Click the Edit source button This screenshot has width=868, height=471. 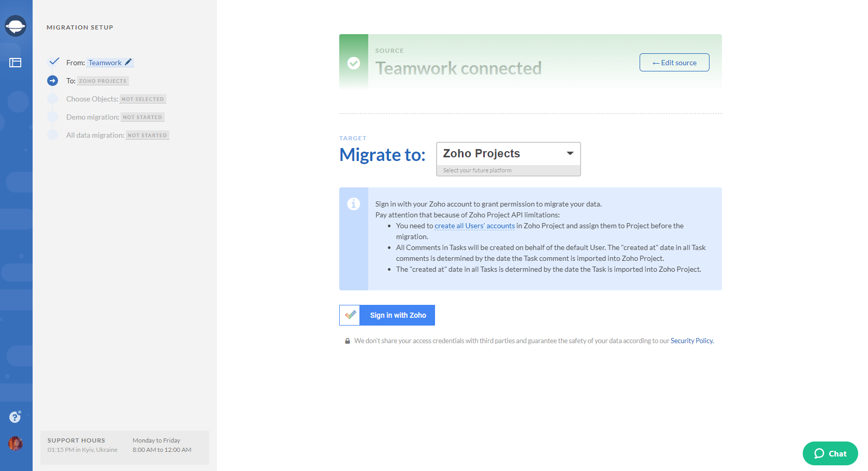pyautogui.click(x=674, y=63)
